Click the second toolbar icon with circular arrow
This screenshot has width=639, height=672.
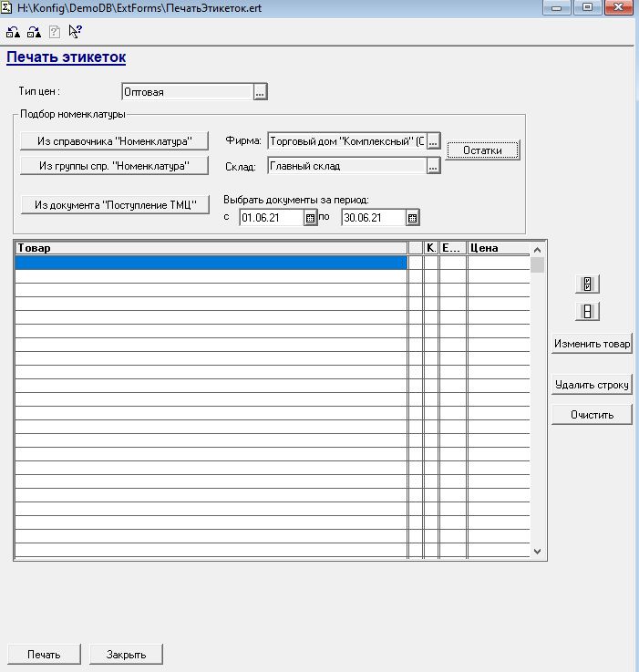[33, 31]
